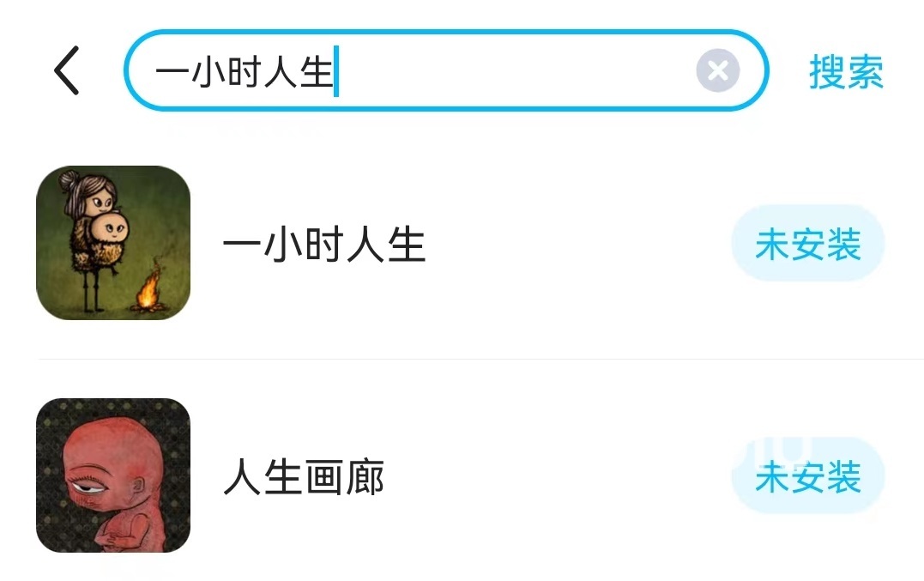Select the 一小时人生 title text
This screenshot has width=924, height=581.
point(324,245)
